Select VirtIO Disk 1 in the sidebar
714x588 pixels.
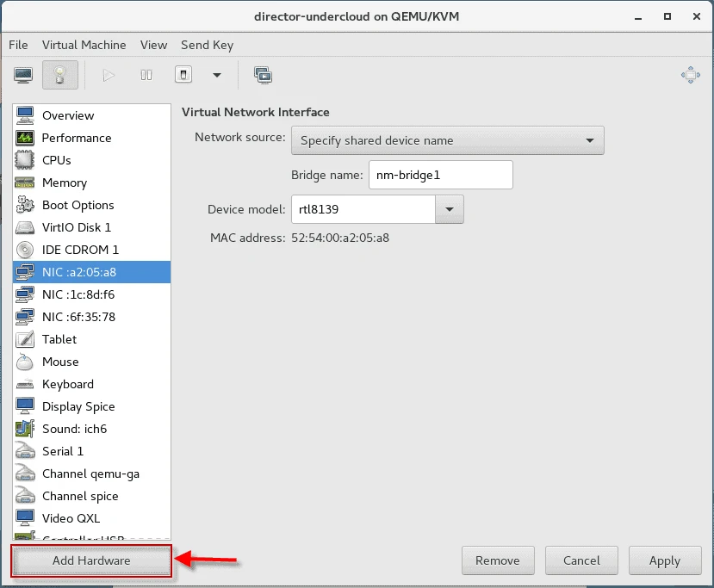(80, 227)
